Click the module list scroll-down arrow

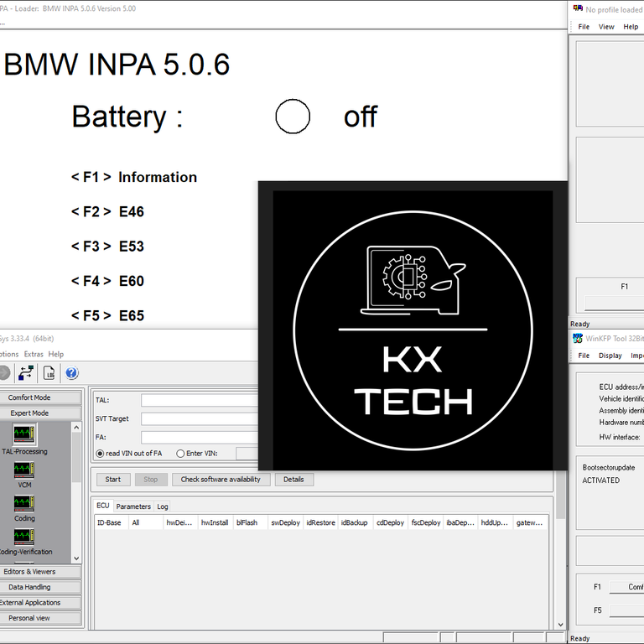click(x=76, y=558)
